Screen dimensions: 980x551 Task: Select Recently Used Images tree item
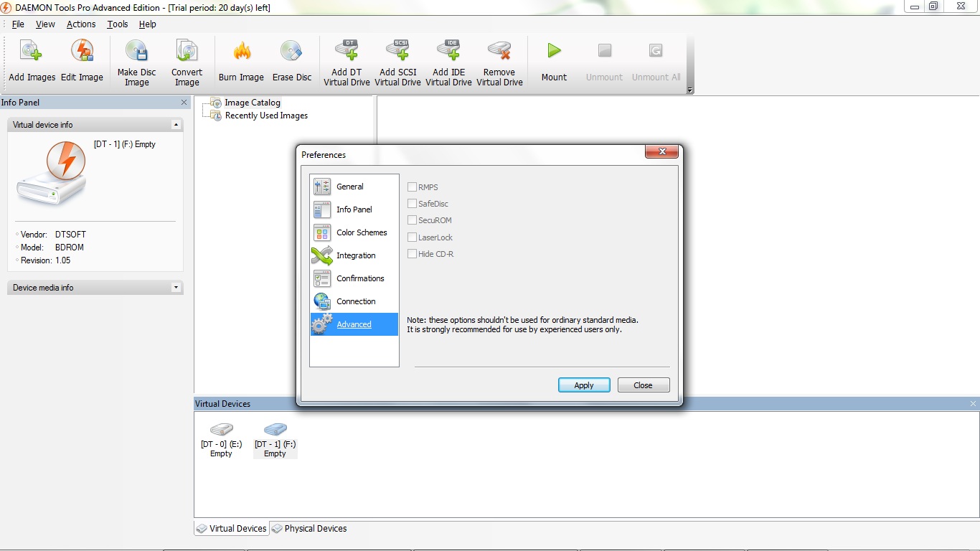pos(265,116)
